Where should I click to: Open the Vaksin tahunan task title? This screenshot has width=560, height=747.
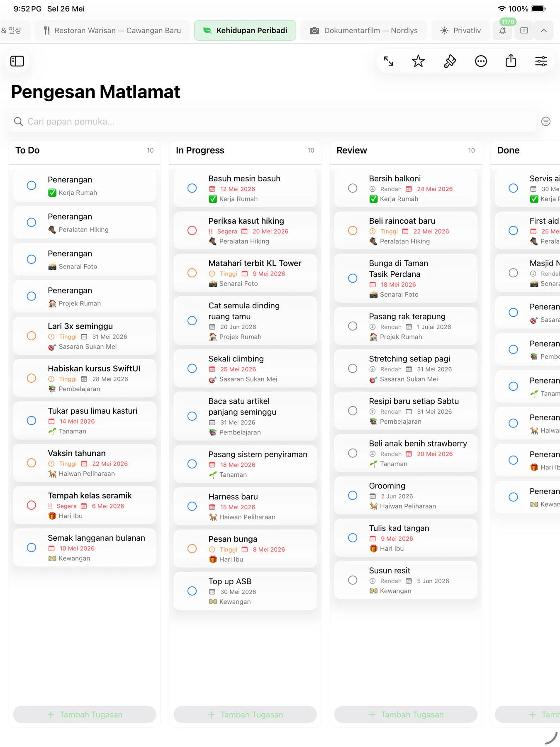click(x=77, y=453)
